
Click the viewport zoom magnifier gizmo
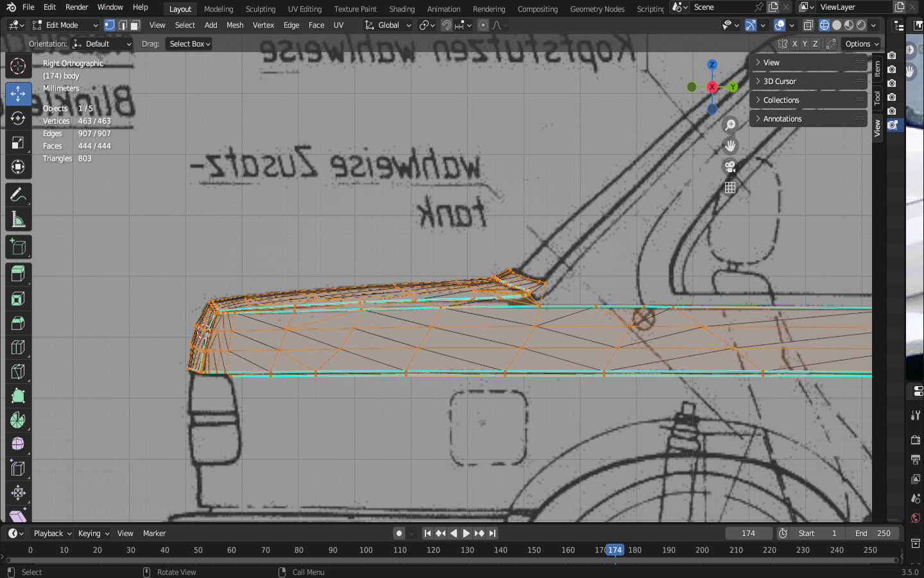click(x=730, y=125)
